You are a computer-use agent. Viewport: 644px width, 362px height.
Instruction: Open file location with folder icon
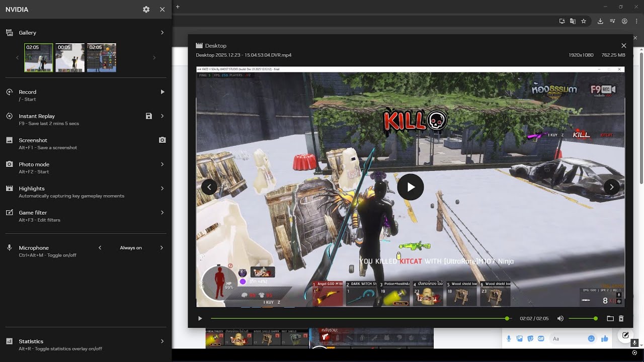tap(610, 319)
